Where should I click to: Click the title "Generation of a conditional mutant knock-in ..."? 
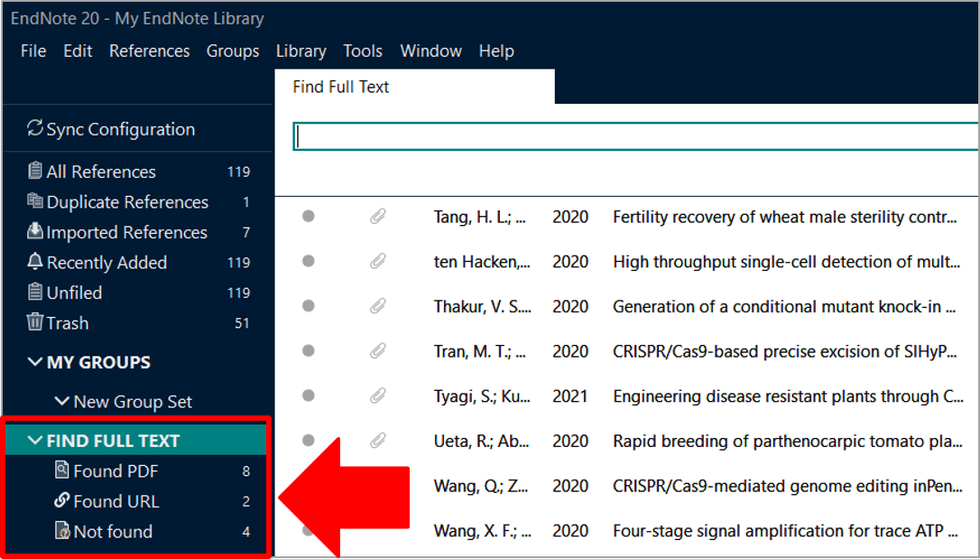[x=785, y=306]
